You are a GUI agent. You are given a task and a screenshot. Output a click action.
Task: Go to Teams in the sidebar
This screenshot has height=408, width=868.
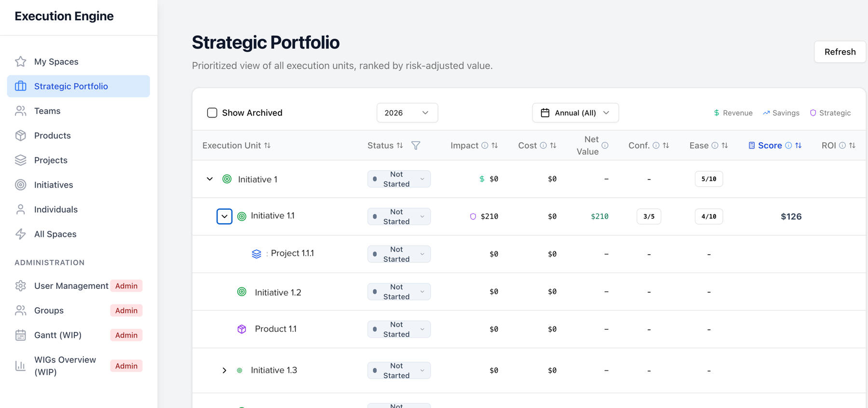(47, 111)
